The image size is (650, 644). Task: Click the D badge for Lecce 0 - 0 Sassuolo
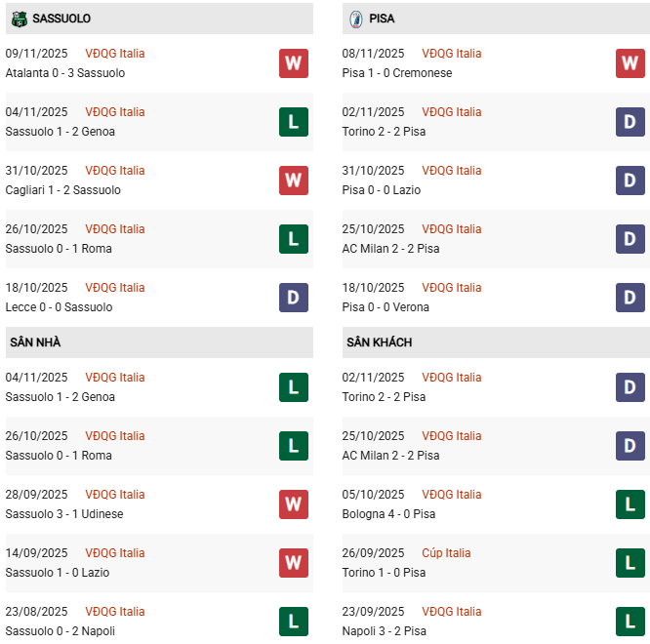click(293, 298)
